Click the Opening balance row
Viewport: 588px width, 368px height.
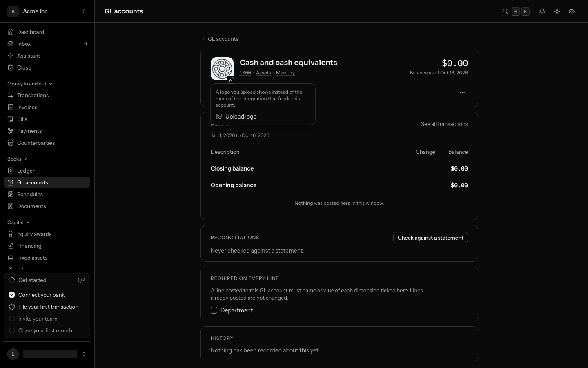click(x=339, y=185)
